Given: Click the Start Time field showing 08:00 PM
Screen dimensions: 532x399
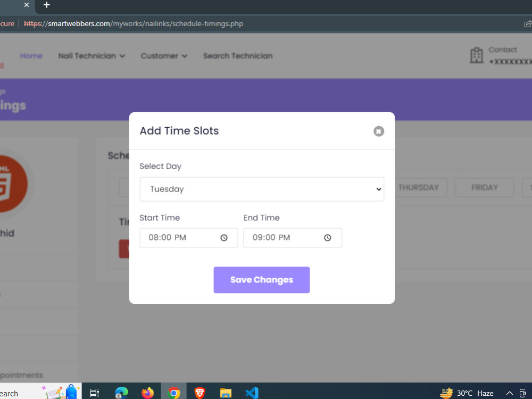Looking at the screenshot, I should [x=189, y=237].
